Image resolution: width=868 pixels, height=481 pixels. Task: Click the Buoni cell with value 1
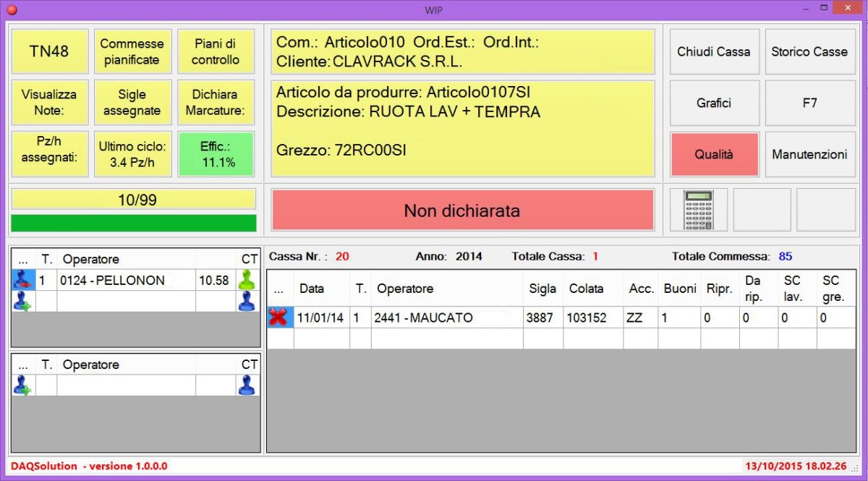678,318
